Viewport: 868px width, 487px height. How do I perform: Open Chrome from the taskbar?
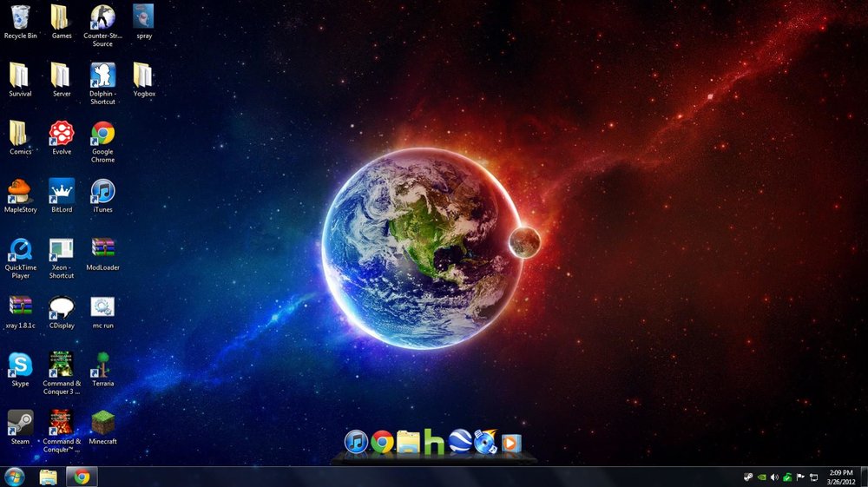82,477
